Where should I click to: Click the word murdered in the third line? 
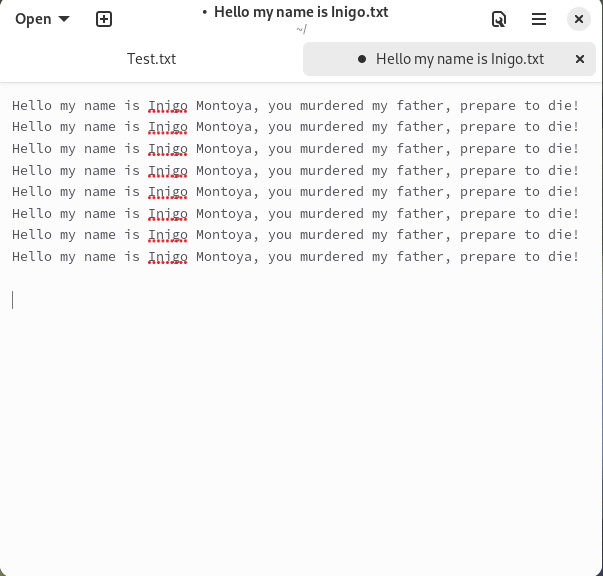(x=332, y=149)
